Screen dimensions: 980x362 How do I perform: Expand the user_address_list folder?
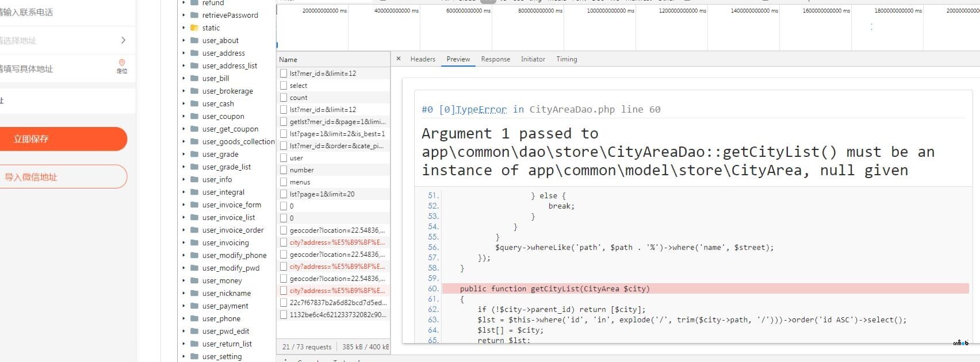click(x=183, y=66)
